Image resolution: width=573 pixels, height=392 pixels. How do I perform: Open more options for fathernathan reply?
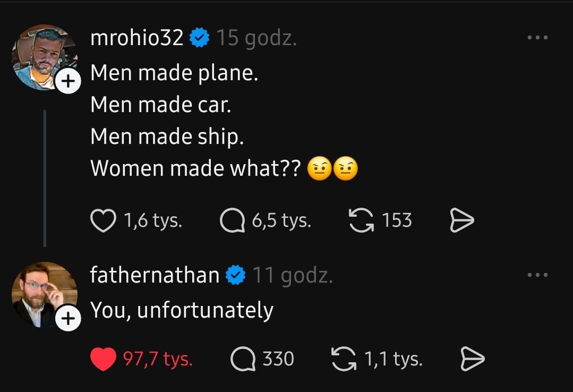click(537, 275)
